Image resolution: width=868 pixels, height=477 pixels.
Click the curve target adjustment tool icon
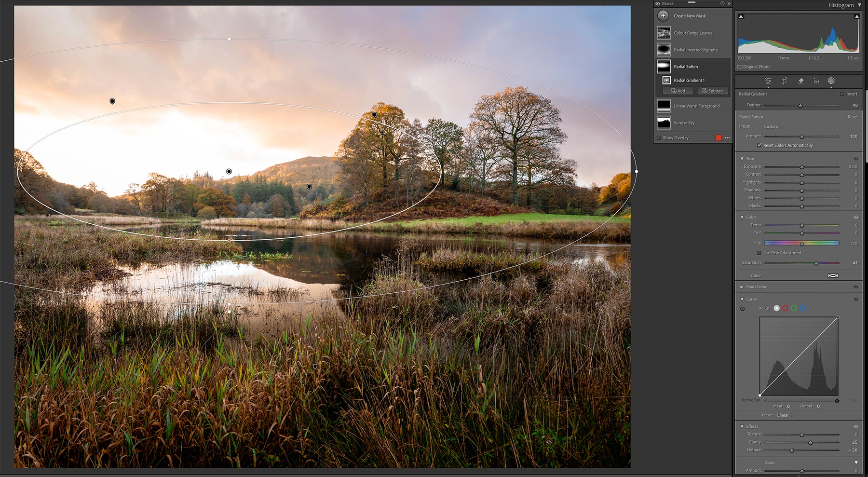click(742, 309)
